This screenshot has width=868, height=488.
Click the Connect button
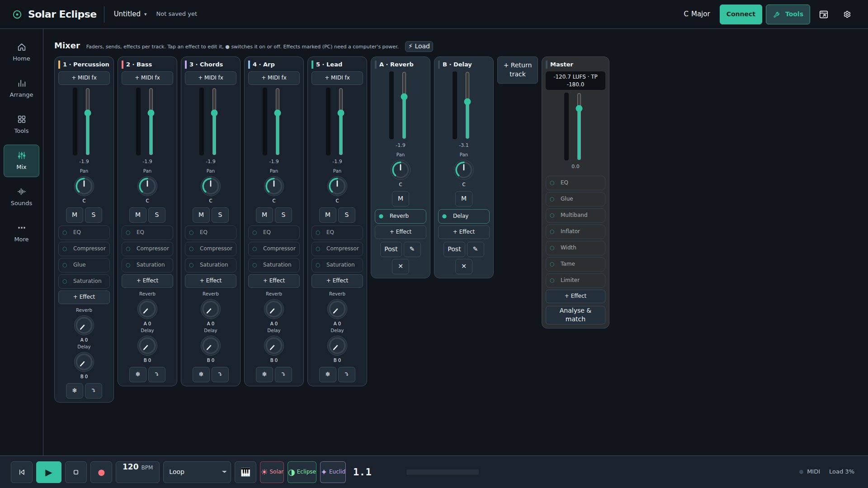(x=741, y=14)
